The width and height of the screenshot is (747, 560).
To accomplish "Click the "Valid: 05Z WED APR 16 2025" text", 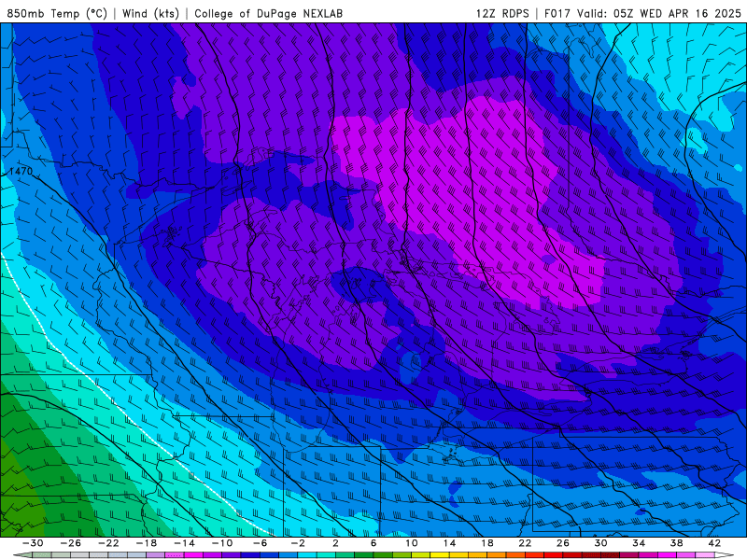I will (659, 13).
